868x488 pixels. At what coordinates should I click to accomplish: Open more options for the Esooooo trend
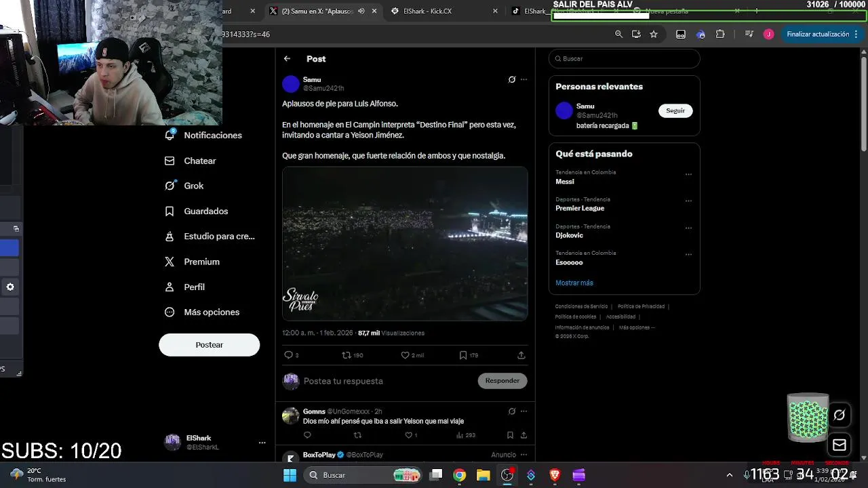click(x=688, y=255)
